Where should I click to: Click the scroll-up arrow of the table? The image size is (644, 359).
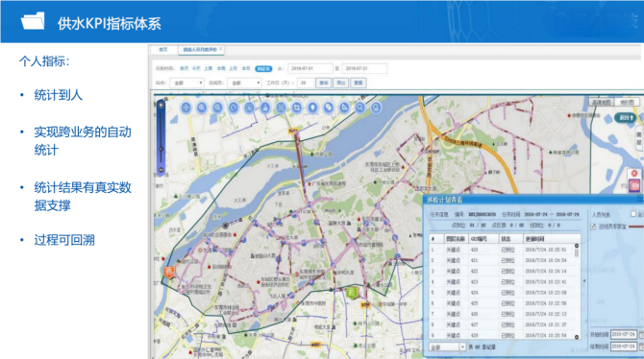[x=577, y=246]
